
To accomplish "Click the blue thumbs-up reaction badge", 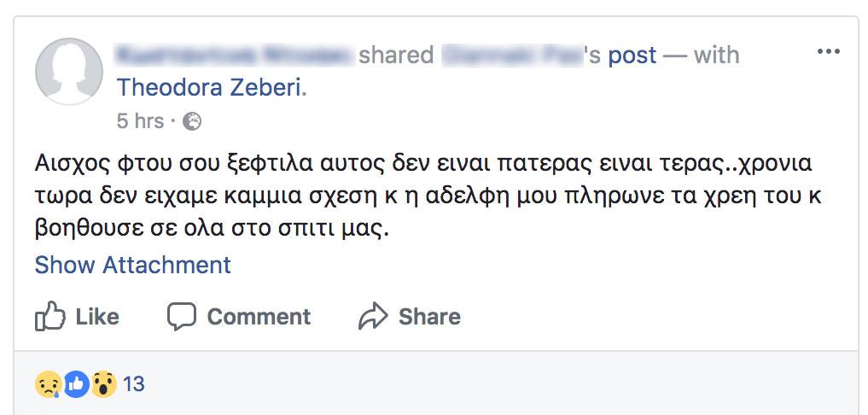I will 76,385.
